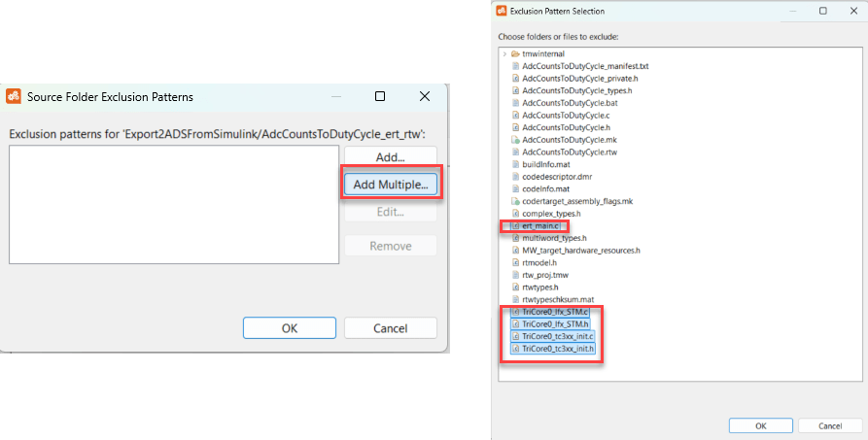Click the TriCore0_Ifx_STM.c file icon
This screenshot has height=440, width=868.
point(515,312)
